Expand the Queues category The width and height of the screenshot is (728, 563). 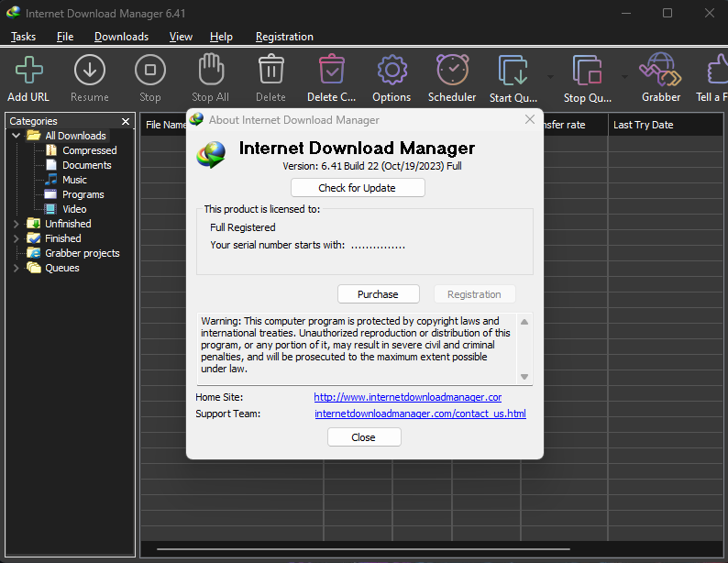pyautogui.click(x=17, y=268)
